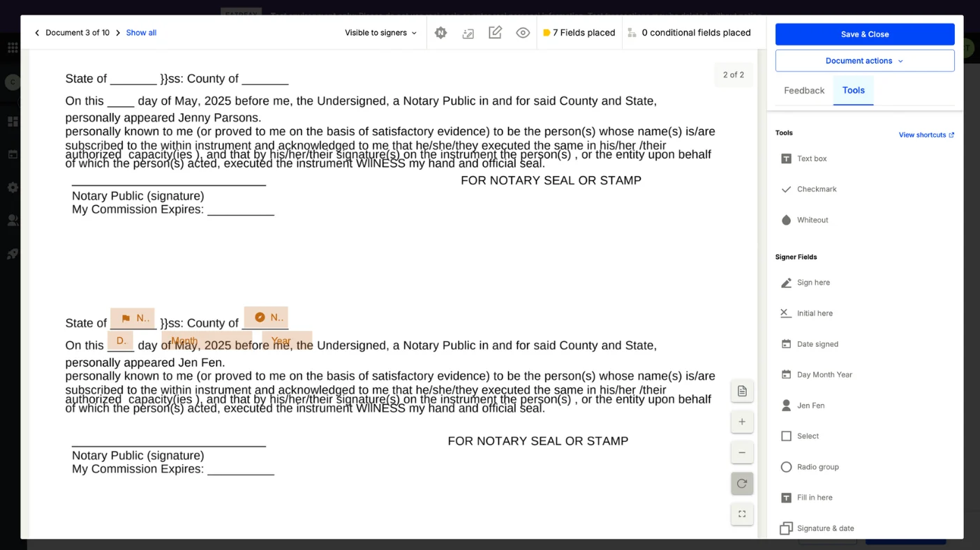Zoom out with the minus button
980x550 pixels.
[742, 452]
